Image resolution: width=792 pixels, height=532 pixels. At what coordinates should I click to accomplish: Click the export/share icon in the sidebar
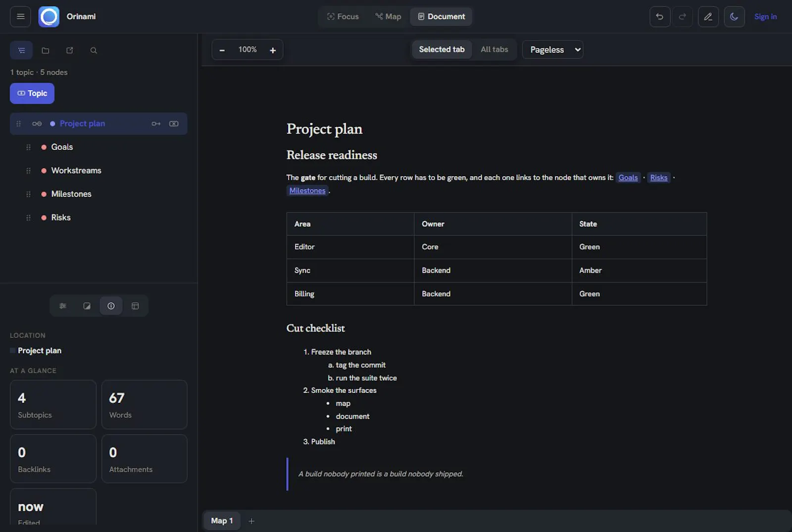pos(70,50)
